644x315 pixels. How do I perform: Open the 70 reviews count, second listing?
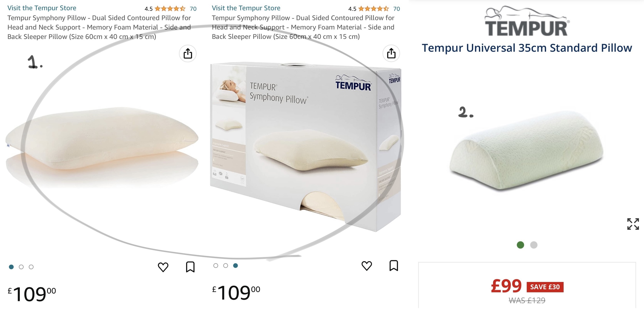point(397,9)
